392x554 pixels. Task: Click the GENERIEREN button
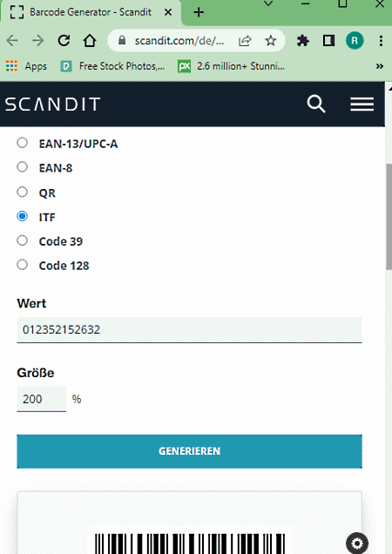[x=189, y=451]
